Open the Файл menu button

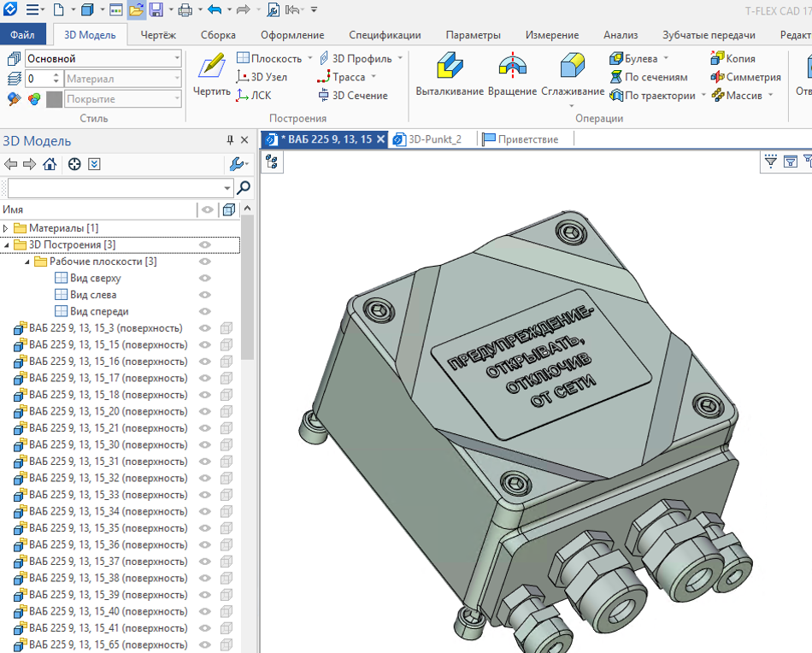click(23, 35)
